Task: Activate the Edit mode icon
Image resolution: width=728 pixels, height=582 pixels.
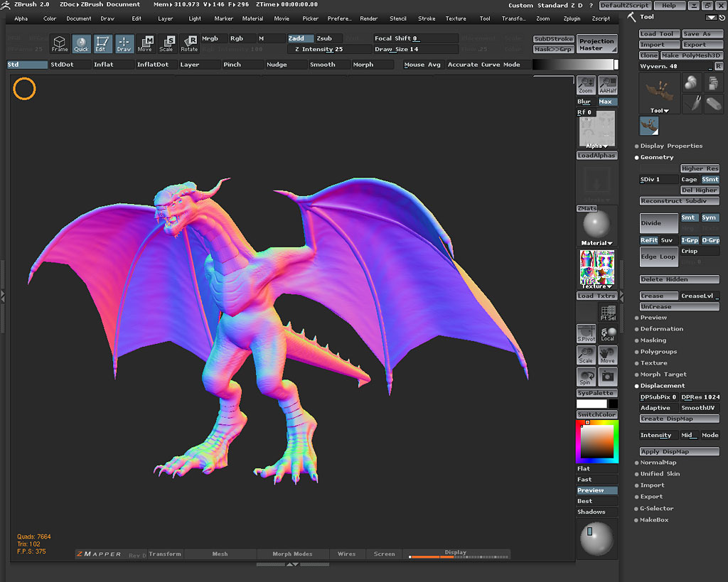Action: (x=102, y=43)
